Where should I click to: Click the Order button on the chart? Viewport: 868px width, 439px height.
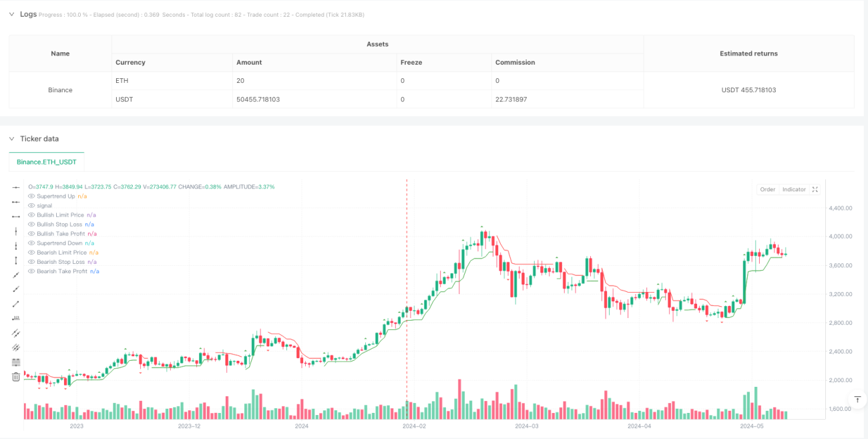(x=768, y=190)
